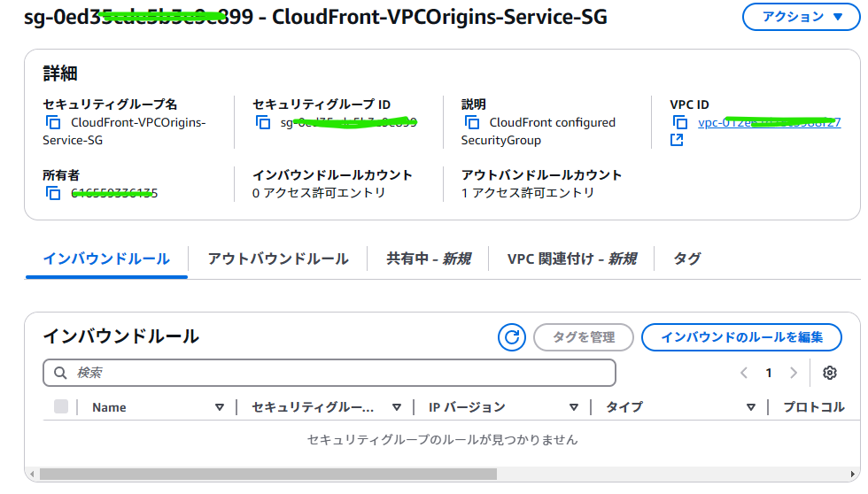Click the タグを管理 button

coord(584,337)
